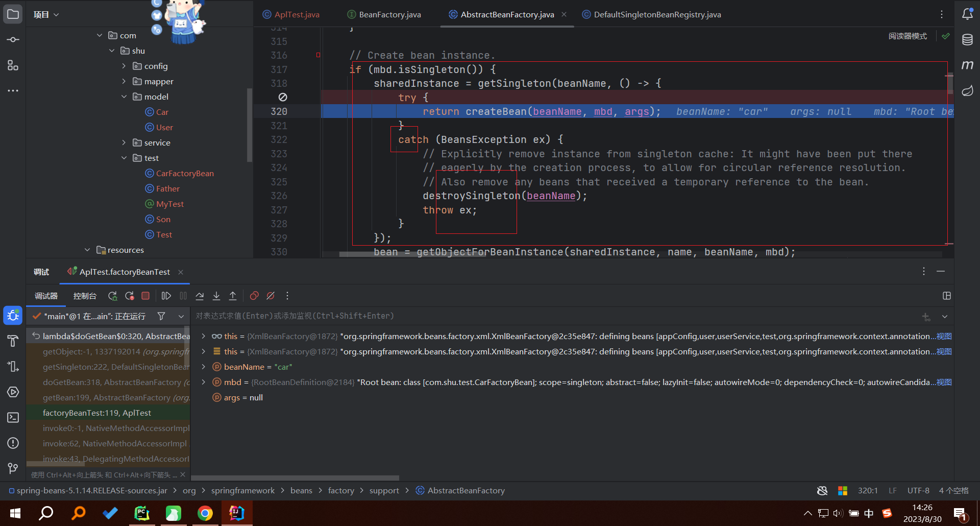Open the Database tool window
Screen dimensions: 980x526
coord(967,40)
